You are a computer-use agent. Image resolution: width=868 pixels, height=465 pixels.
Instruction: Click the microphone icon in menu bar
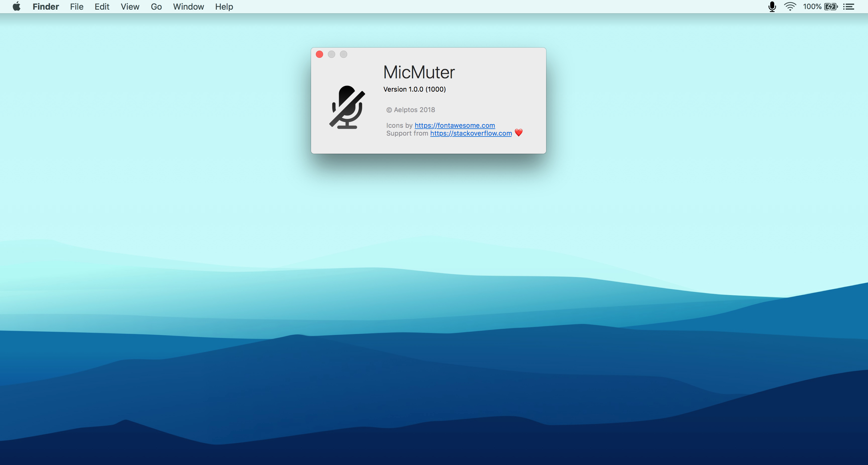(772, 7)
